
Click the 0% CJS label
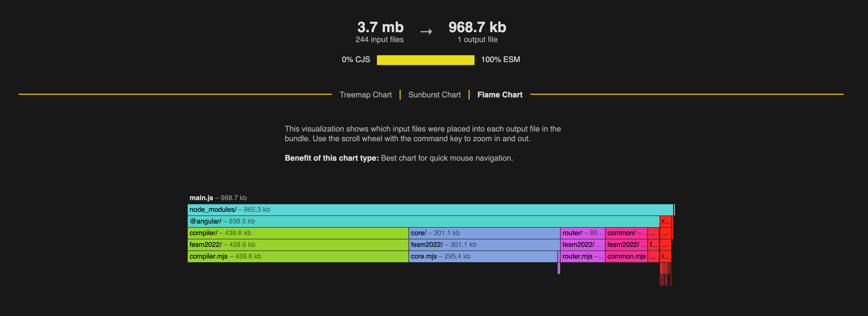pyautogui.click(x=356, y=60)
